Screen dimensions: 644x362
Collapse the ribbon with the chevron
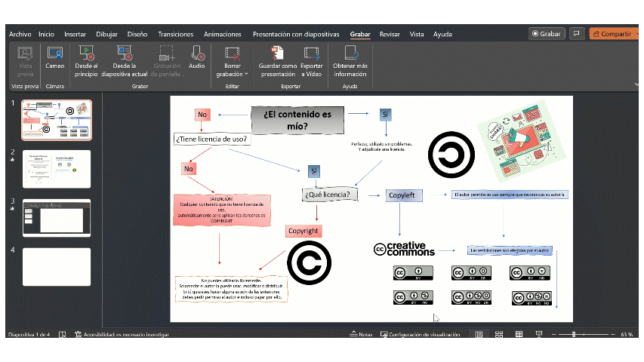click(636, 84)
